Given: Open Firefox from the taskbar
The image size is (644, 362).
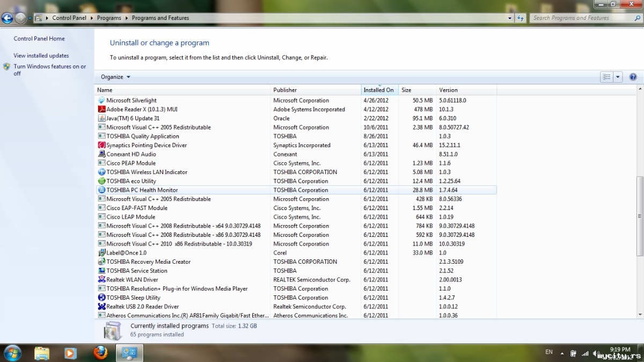Looking at the screenshot, I should [100, 352].
